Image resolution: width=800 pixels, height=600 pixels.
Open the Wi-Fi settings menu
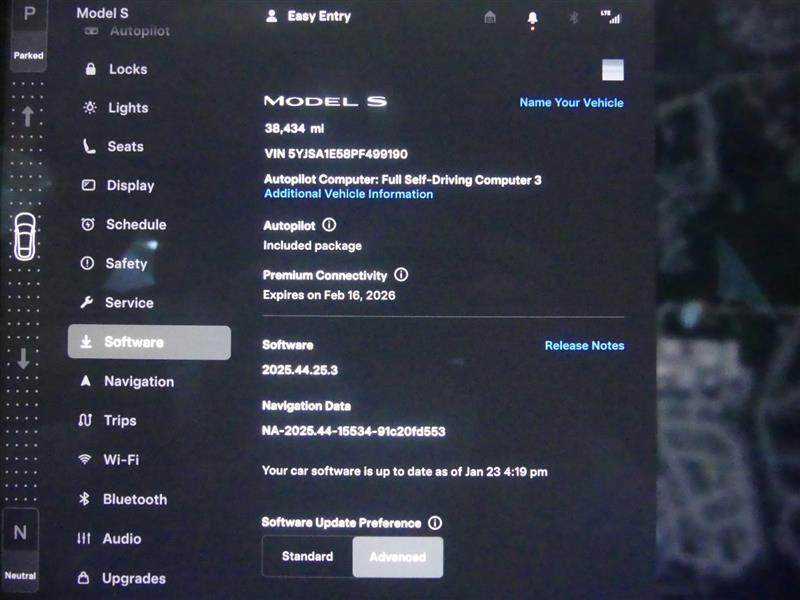[x=120, y=460]
